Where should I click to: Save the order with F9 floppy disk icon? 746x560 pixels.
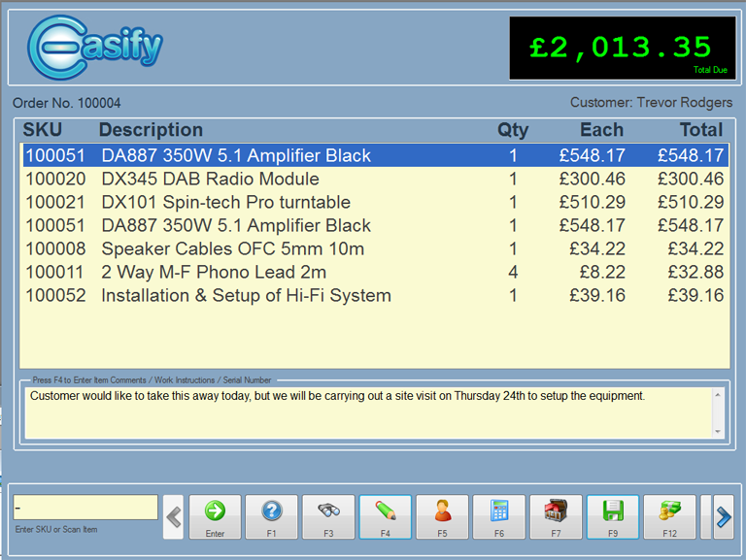(613, 516)
